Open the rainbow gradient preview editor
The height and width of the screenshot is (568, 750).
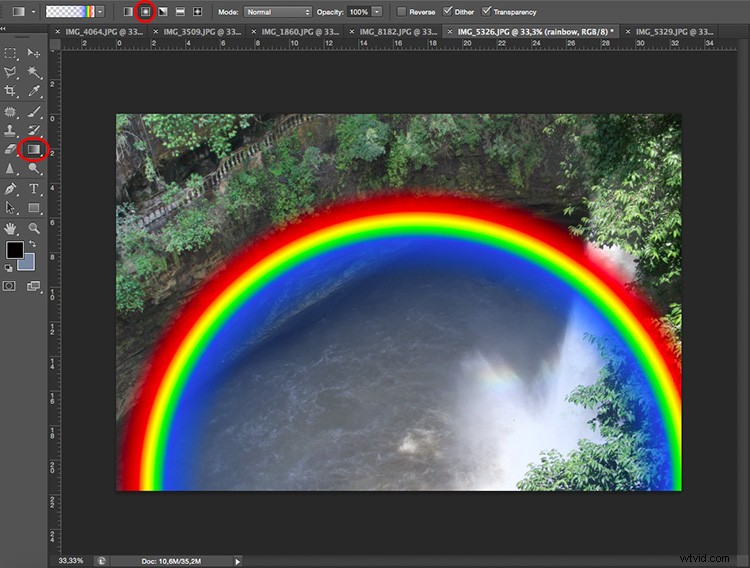click(70, 11)
